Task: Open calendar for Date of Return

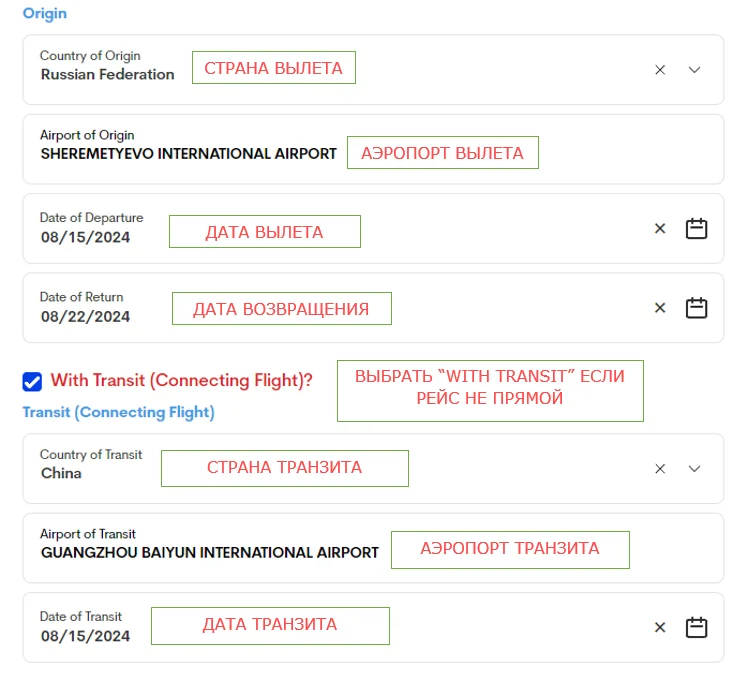Action: coord(696,308)
